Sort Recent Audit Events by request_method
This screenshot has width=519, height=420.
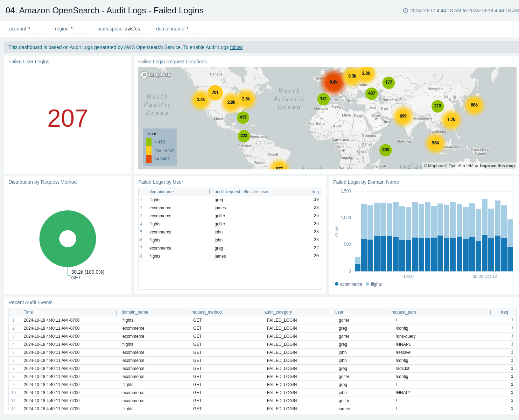point(206,312)
